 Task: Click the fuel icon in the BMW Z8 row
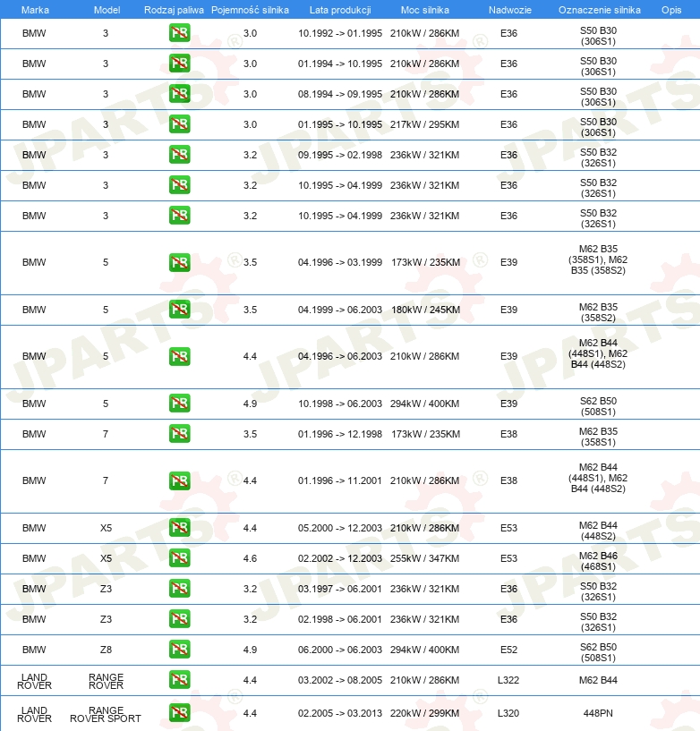tap(180, 649)
